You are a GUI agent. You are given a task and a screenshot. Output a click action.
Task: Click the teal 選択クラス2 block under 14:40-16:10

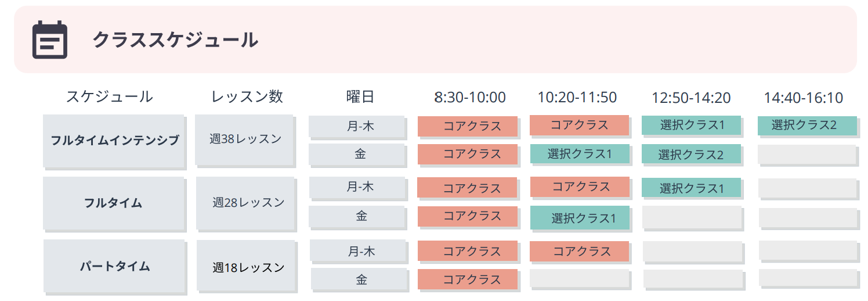pos(807,125)
